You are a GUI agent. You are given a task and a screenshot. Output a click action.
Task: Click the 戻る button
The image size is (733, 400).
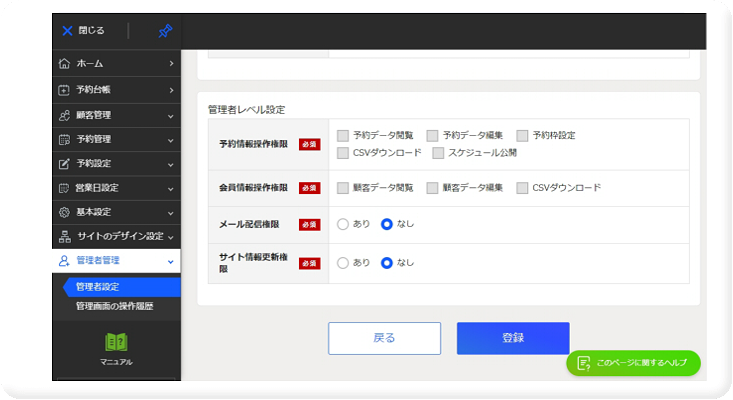[384, 338]
